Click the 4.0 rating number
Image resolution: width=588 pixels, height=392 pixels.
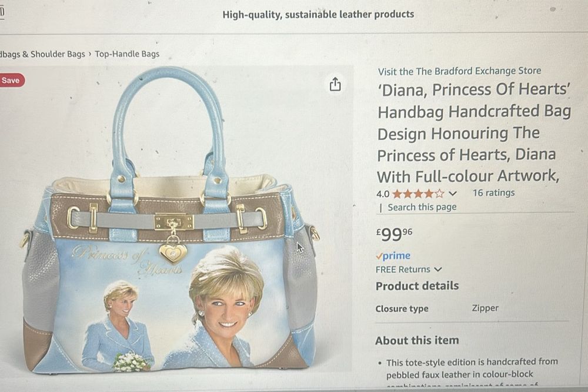pos(383,194)
